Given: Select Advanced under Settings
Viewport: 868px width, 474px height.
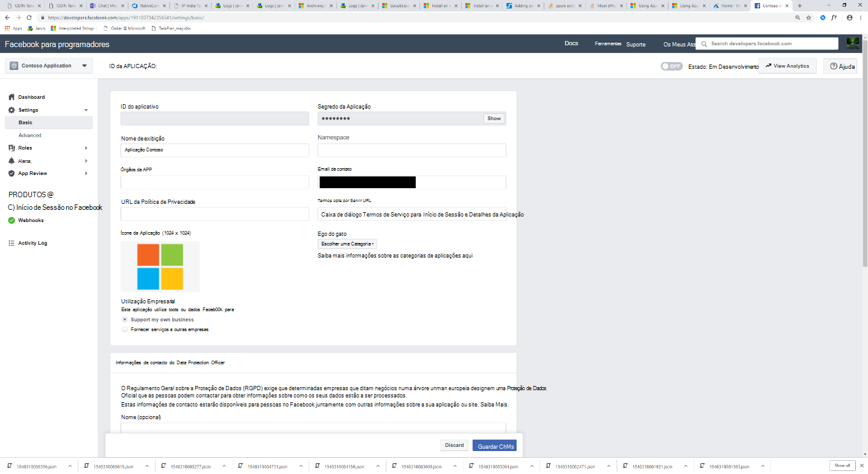Looking at the screenshot, I should click(x=30, y=135).
